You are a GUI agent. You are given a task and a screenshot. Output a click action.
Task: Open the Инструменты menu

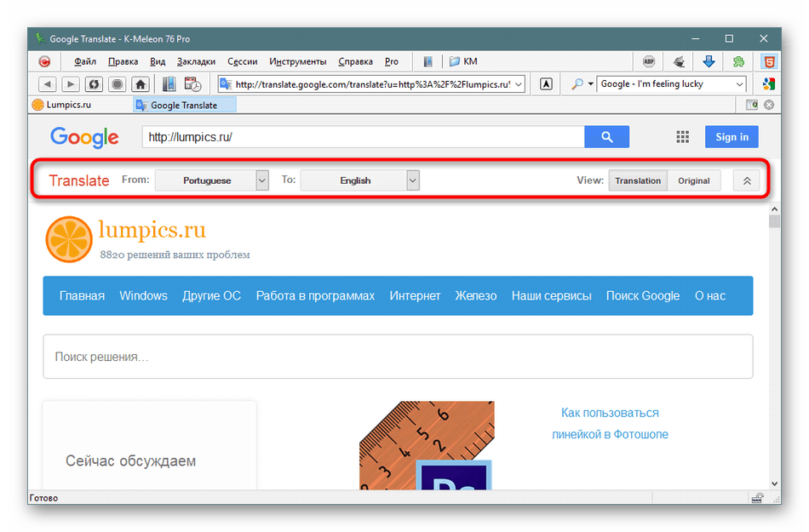pyautogui.click(x=298, y=61)
